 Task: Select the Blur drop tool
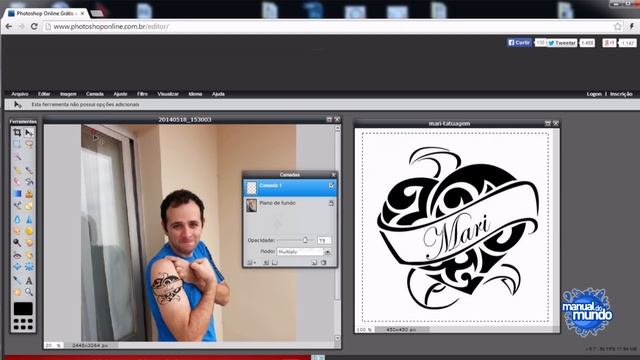tap(17, 219)
